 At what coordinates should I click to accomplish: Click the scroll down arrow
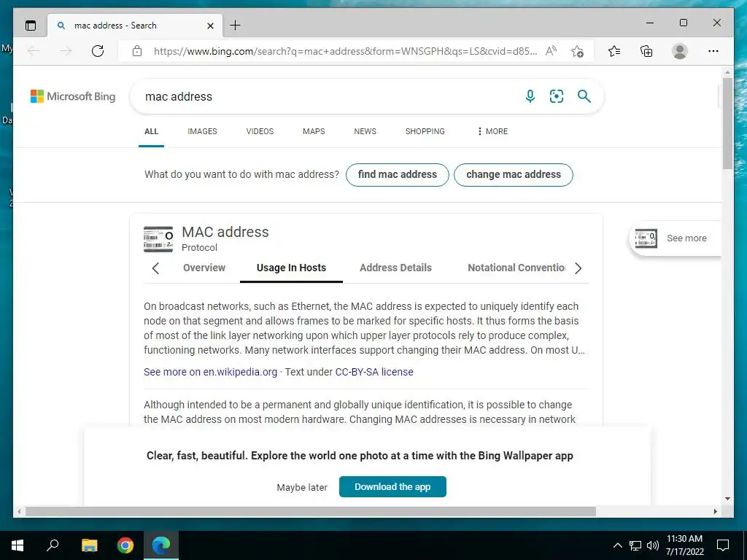pyautogui.click(x=727, y=499)
